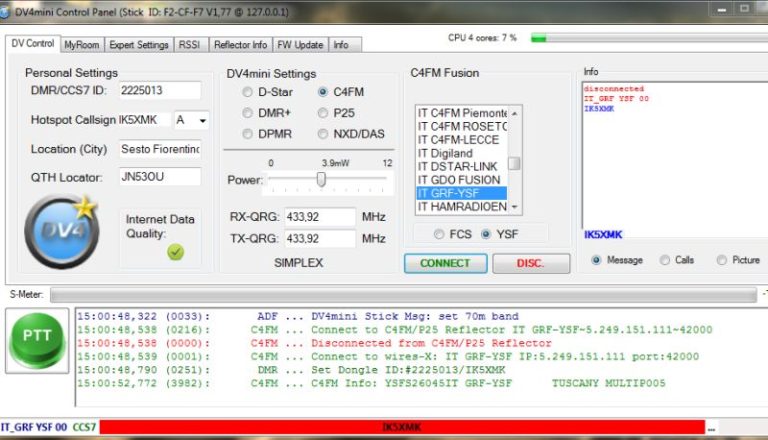The image size is (768, 440).
Task: Choose the NXD/DAS radio option
Action: [x=323, y=134]
